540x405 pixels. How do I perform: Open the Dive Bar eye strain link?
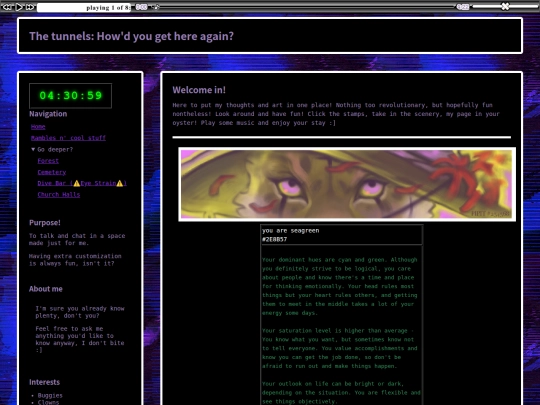tap(82, 183)
